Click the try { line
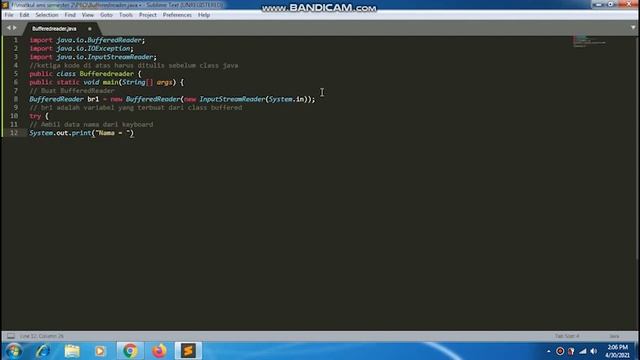Viewport: 640px width, 360px height. click(39, 116)
